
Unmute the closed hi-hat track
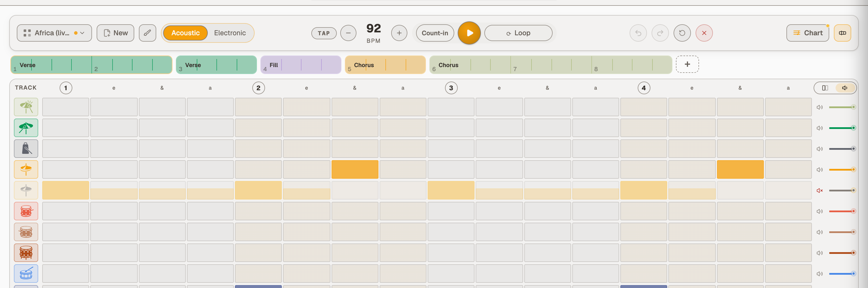(819, 191)
